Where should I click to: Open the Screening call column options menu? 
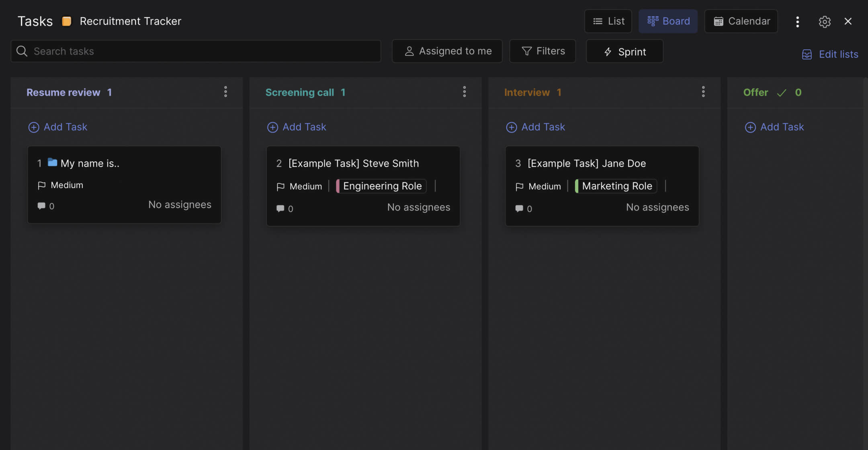tap(464, 92)
